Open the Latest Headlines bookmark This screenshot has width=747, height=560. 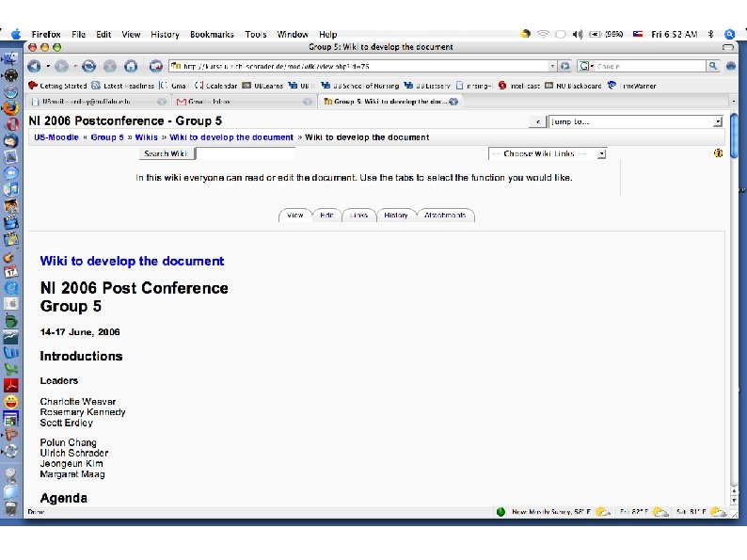tap(123, 86)
